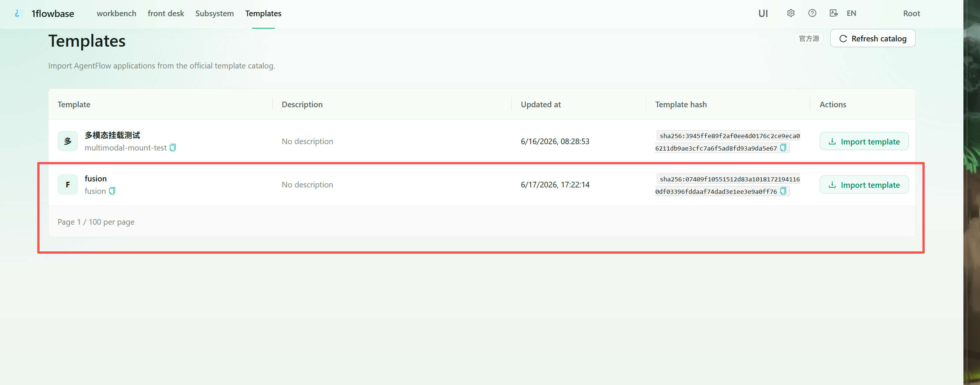Click the 1flowbase brand name

coord(53,13)
